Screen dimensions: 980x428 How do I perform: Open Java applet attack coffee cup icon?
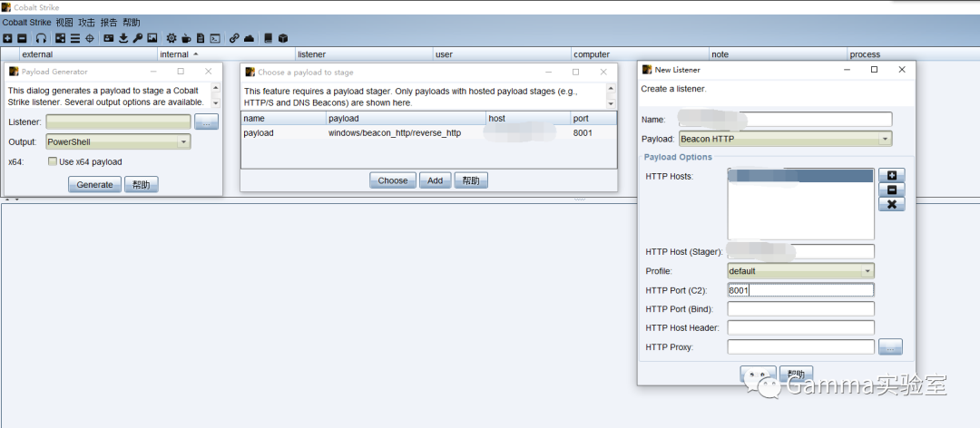[x=186, y=38]
